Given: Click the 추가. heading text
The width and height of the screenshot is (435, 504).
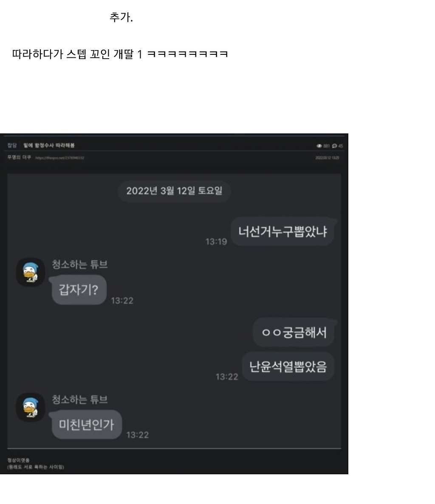Looking at the screenshot, I should [121, 17].
